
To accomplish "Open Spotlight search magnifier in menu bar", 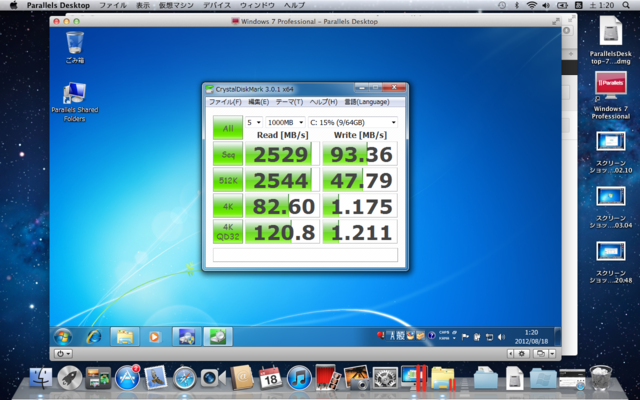I will (626, 5).
